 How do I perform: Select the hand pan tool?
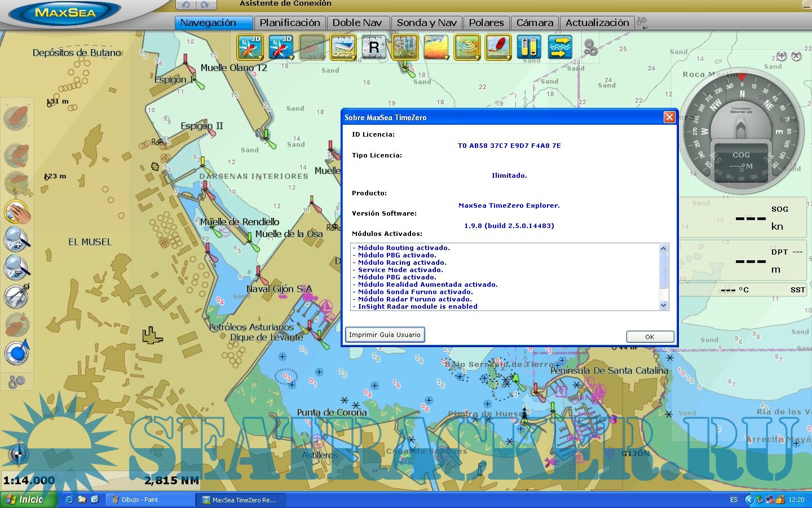pos(17,212)
